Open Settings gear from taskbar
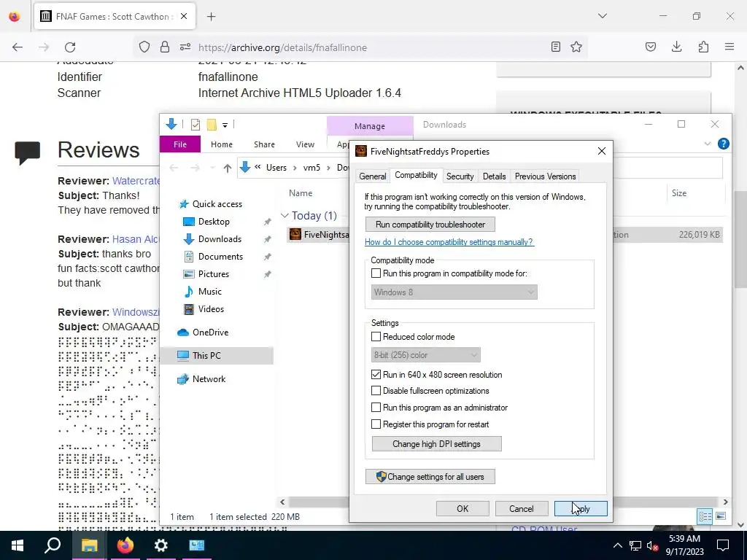The width and height of the screenshot is (747, 560). click(x=161, y=545)
